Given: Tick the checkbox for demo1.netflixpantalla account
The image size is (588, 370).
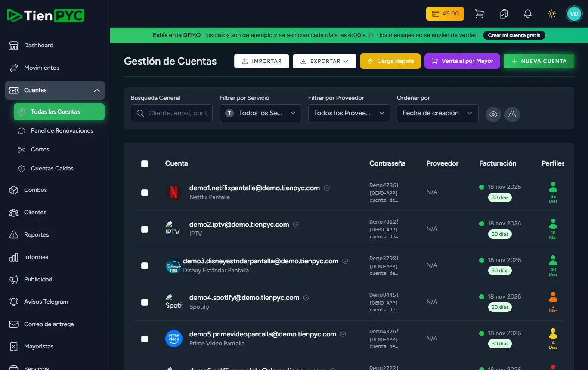Looking at the screenshot, I should (x=145, y=193).
